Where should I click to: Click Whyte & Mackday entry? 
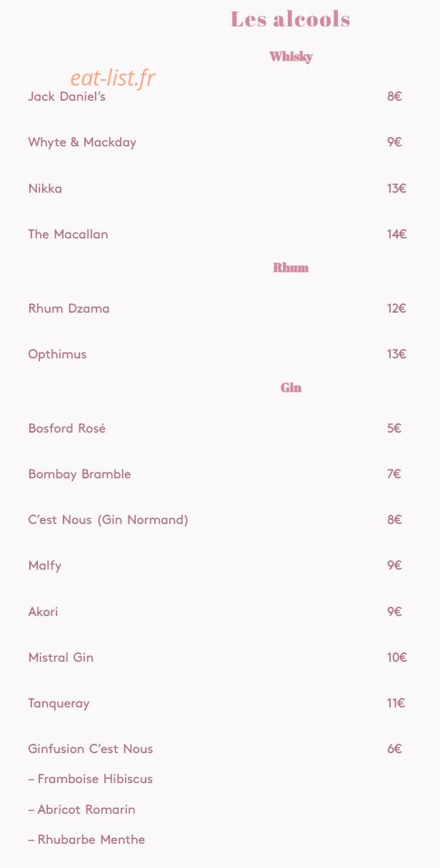pos(82,142)
